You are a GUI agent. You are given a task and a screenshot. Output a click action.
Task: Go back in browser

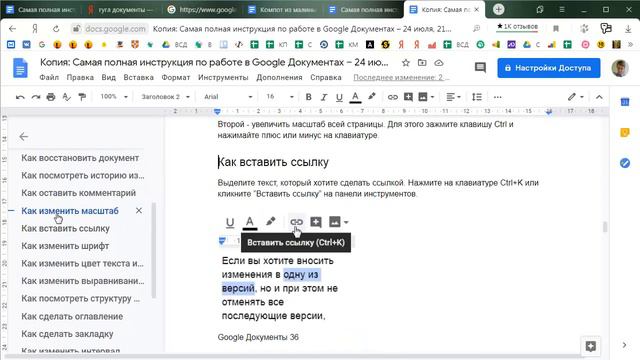(12, 29)
